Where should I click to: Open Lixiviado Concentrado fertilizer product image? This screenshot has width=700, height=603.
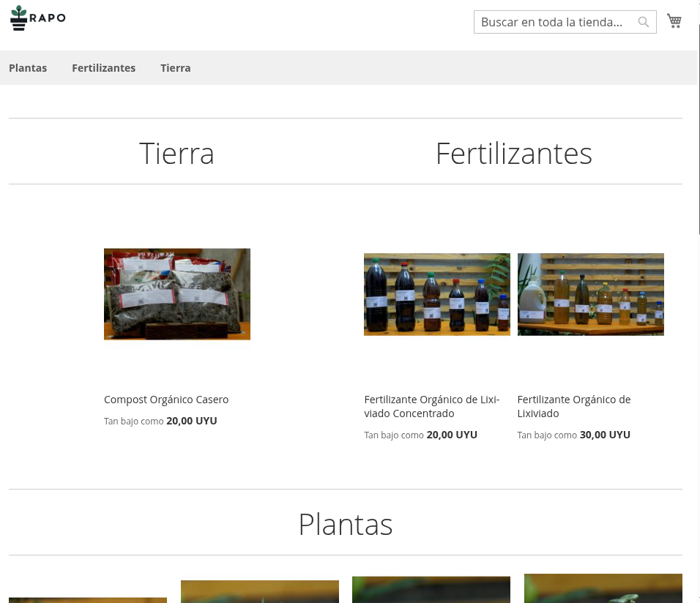coord(437,294)
